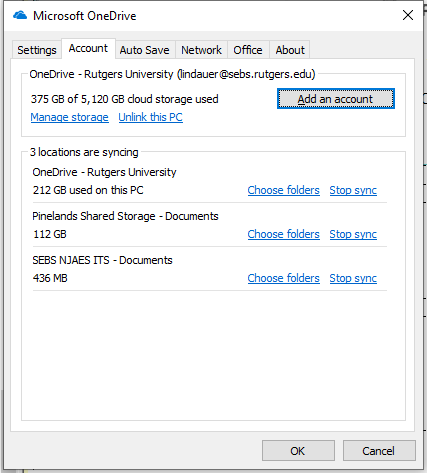Open the Auto Save tab
Screen dimensions: 427x473
point(145,50)
